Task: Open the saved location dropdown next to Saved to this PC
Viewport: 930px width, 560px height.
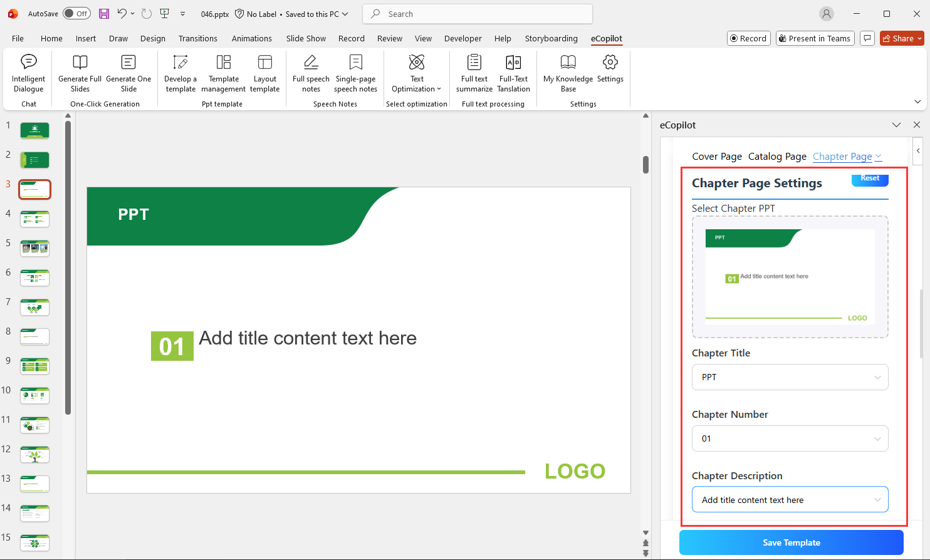Action: pos(345,14)
